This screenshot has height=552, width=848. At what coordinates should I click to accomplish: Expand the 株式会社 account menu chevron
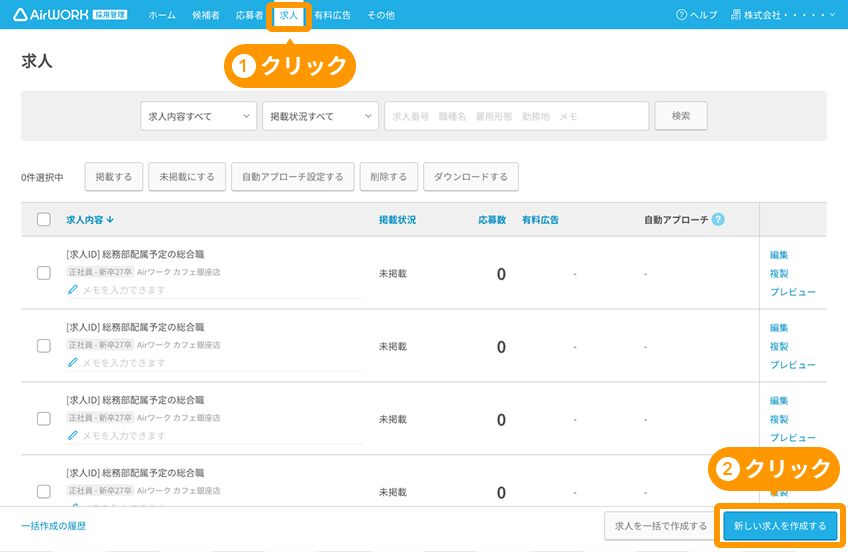pos(832,15)
